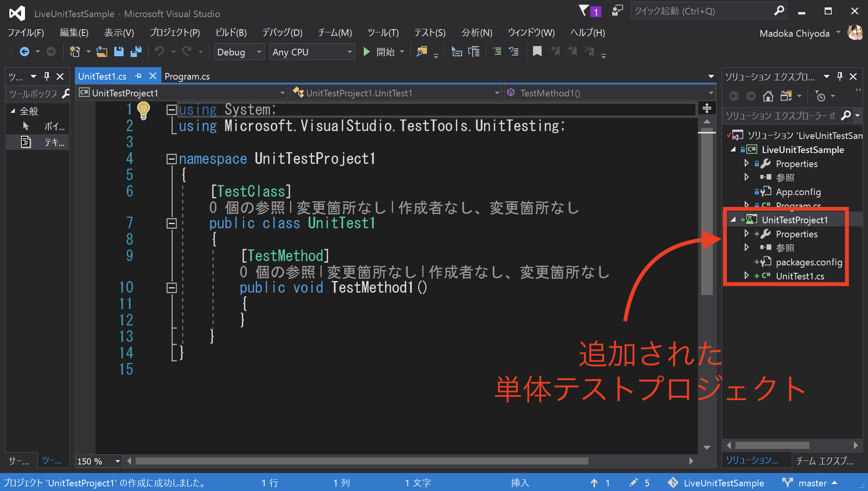Viewport: 868px width, 491px height.
Task: Collapse the 全般 group in the Toolbox
Action: click(x=12, y=111)
